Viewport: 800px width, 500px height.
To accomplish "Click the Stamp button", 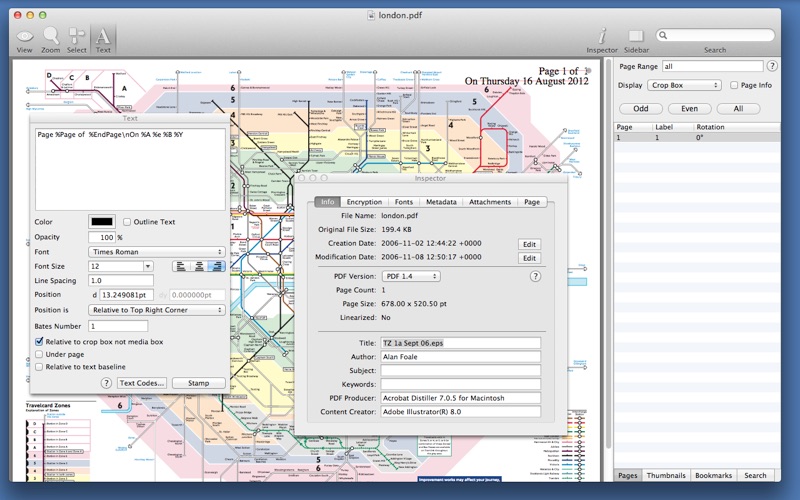I will 198,383.
